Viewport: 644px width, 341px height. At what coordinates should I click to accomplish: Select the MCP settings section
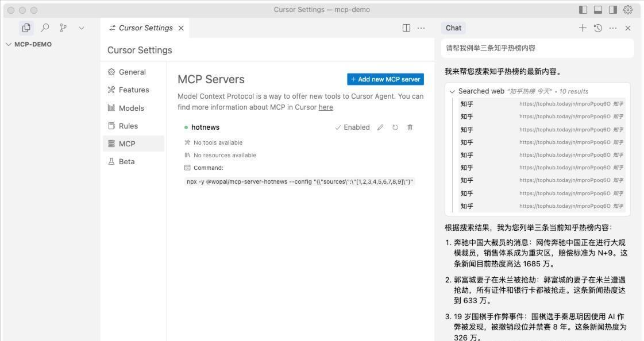[x=133, y=144]
